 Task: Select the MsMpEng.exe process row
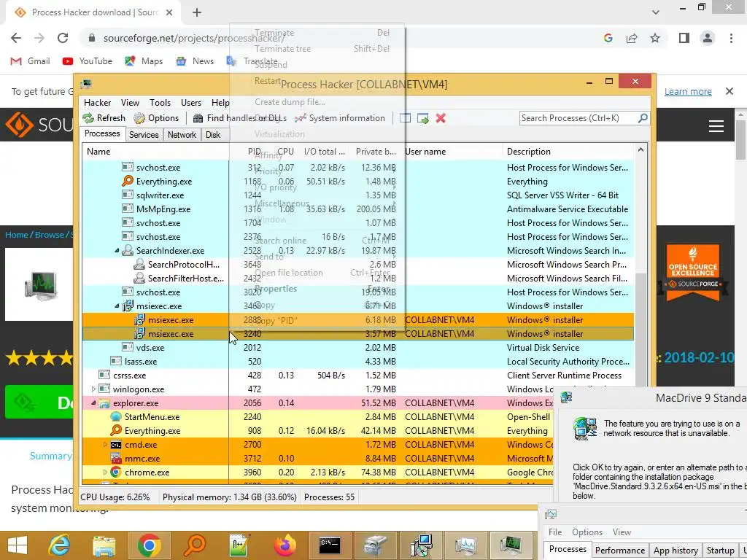click(x=357, y=209)
